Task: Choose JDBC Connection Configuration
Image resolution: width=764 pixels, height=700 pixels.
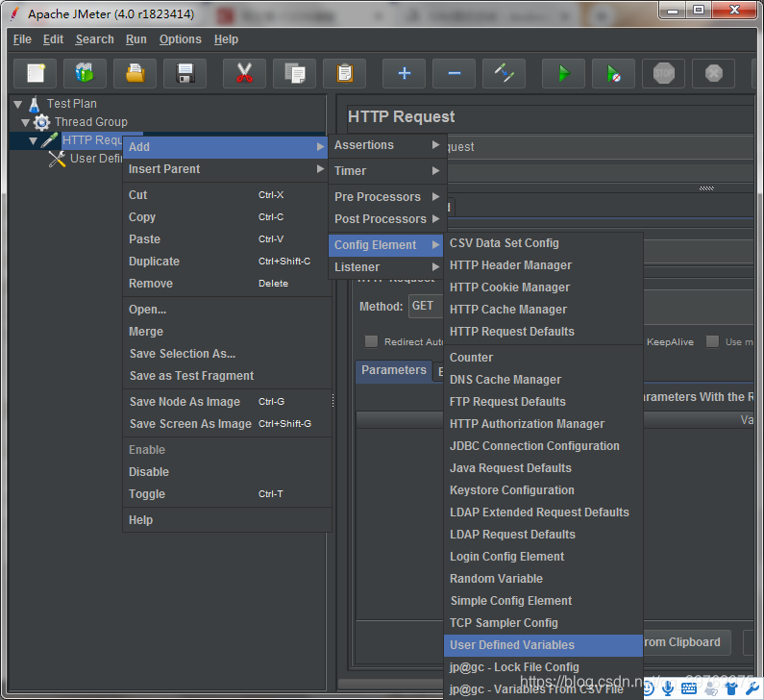Action: (543, 446)
